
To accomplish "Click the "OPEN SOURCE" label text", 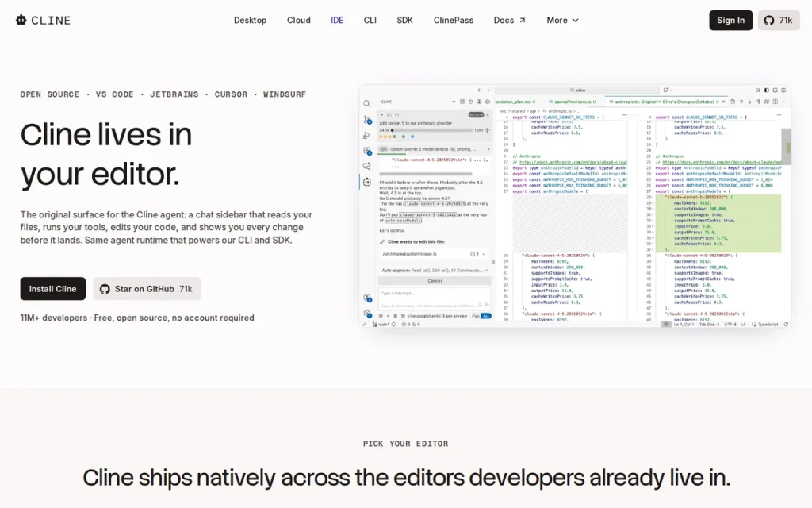I will tap(50, 94).
